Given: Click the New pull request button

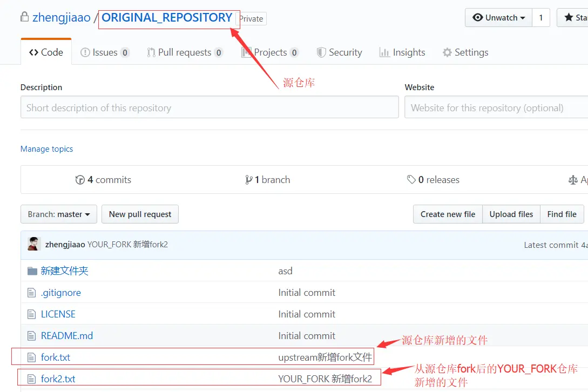Looking at the screenshot, I should [x=140, y=214].
